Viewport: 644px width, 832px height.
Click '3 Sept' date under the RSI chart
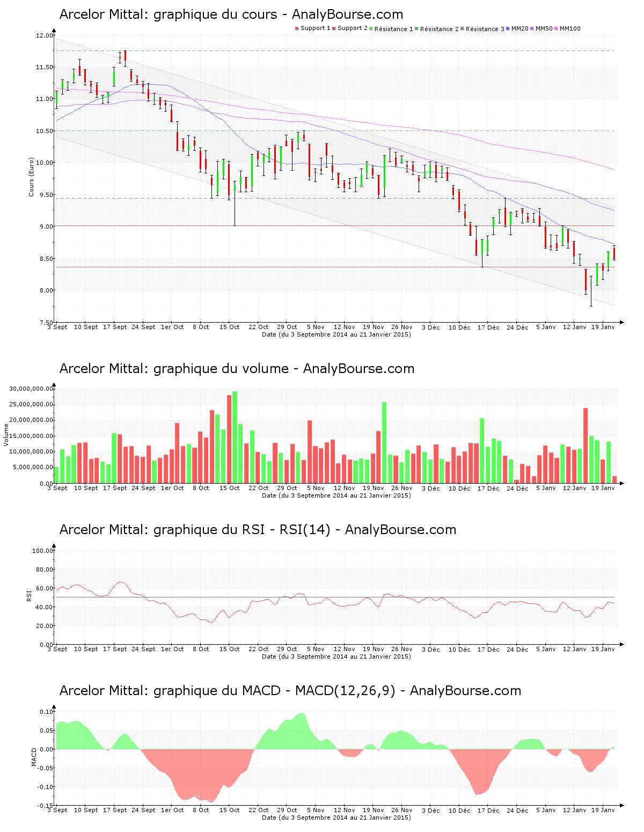[x=57, y=649]
